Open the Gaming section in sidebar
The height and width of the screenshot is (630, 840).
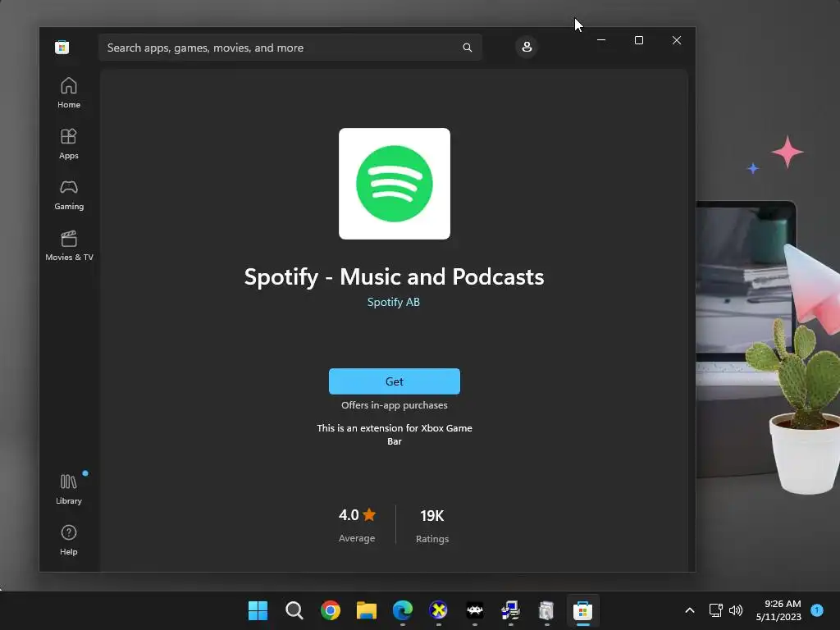coord(69,195)
